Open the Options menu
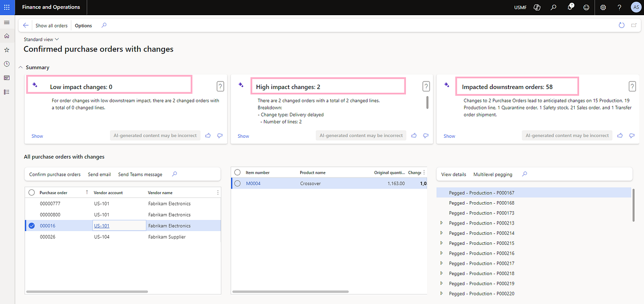Viewport: 644px width, 304px height. pyautogui.click(x=83, y=25)
